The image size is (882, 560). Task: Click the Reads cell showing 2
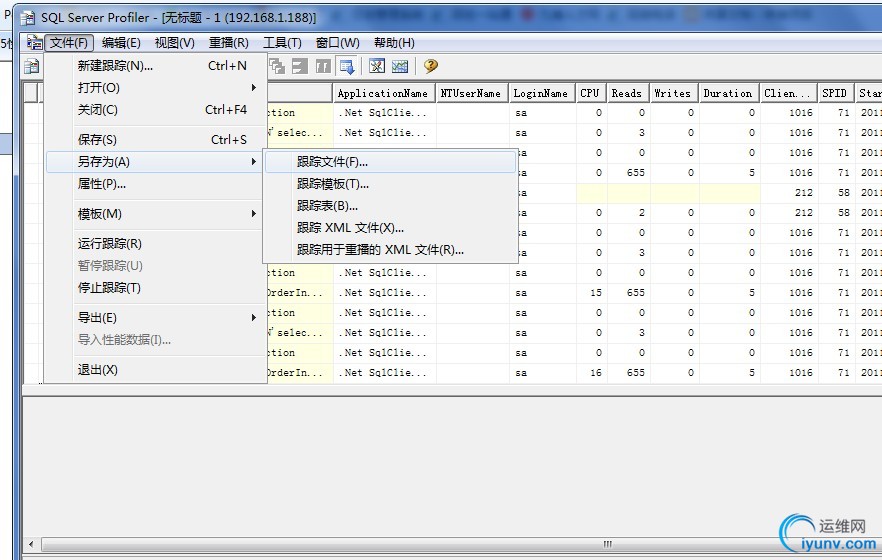628,213
